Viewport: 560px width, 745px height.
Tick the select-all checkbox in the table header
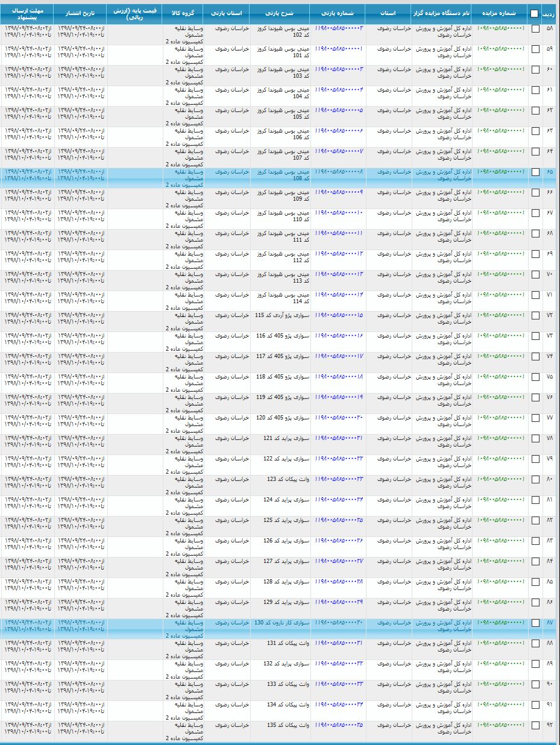tap(535, 13)
